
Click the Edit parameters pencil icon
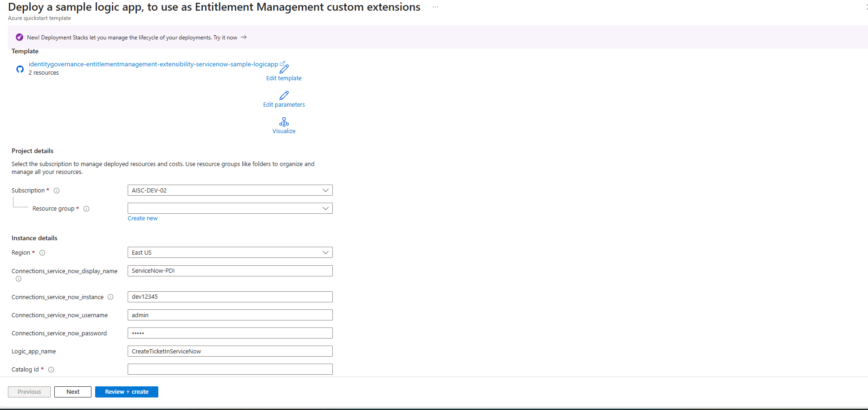[284, 95]
